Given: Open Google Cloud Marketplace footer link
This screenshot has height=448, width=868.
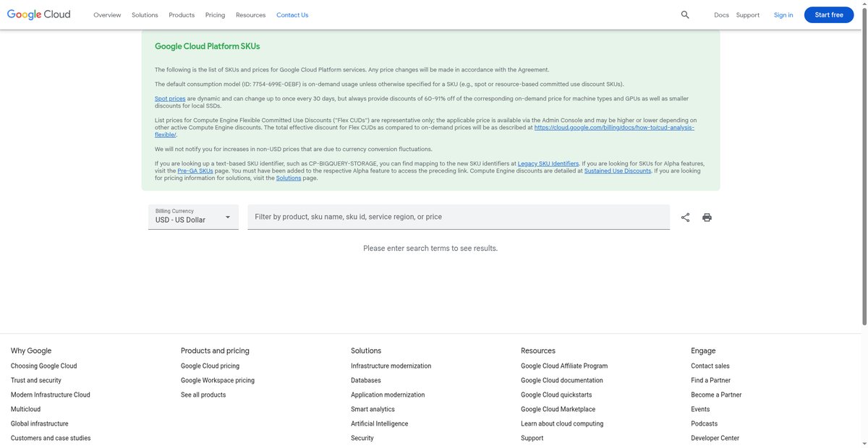Looking at the screenshot, I should click(558, 409).
